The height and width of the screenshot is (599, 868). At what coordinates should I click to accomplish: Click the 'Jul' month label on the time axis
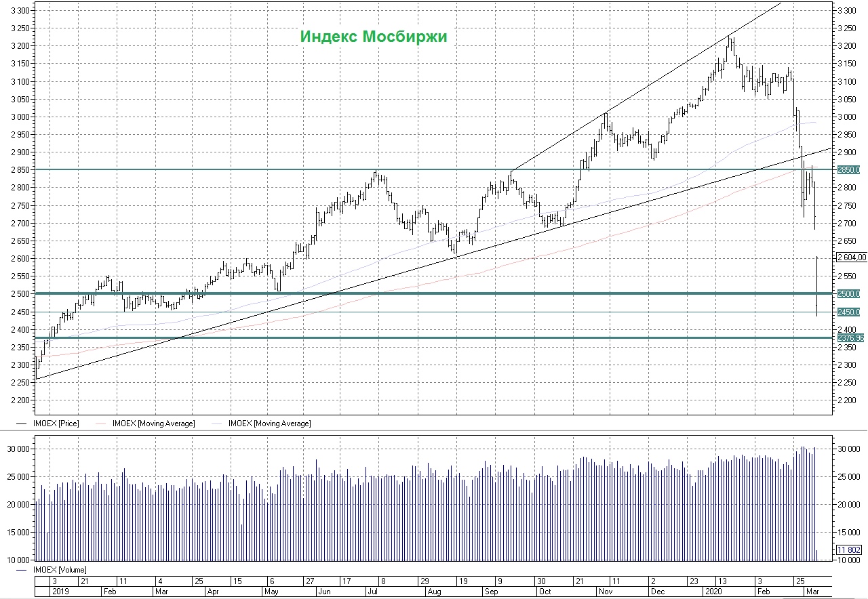[x=372, y=592]
